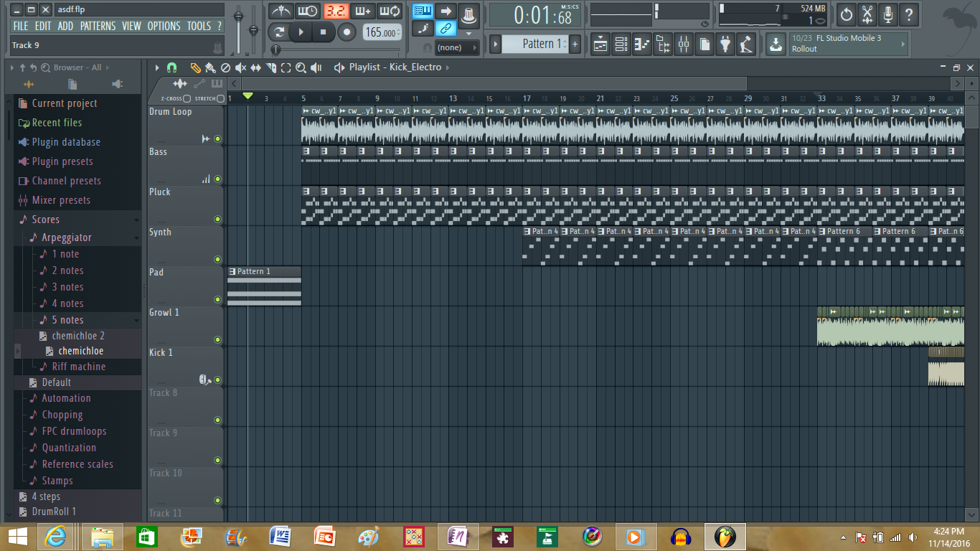The height and width of the screenshot is (551, 980).
Task: Open FL Studio Mobile 3 Rollout news
Action: pyautogui.click(x=849, y=44)
